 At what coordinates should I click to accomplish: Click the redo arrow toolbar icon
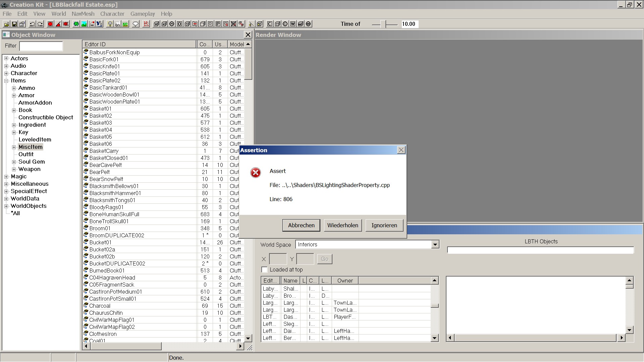[x=40, y=24]
